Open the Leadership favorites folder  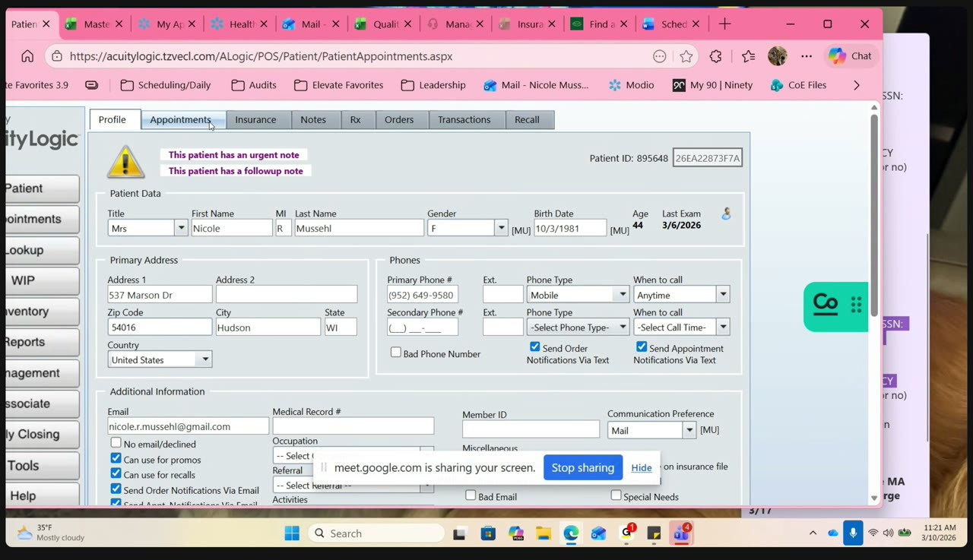click(x=433, y=85)
